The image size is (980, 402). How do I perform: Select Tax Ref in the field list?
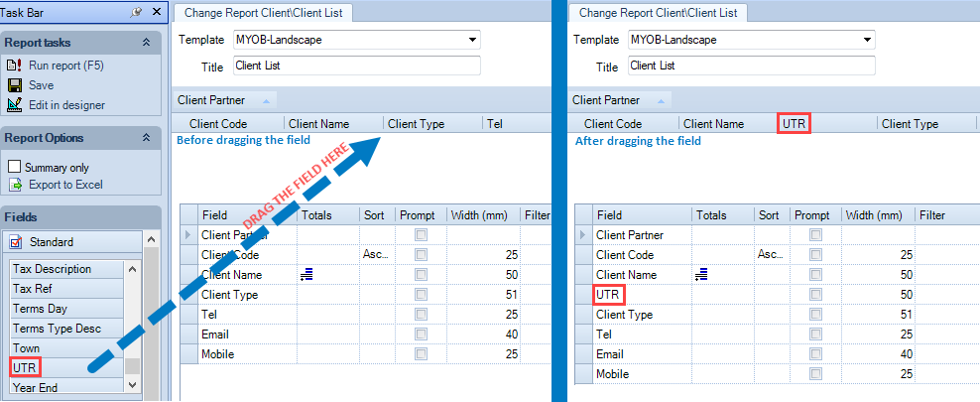[66, 289]
